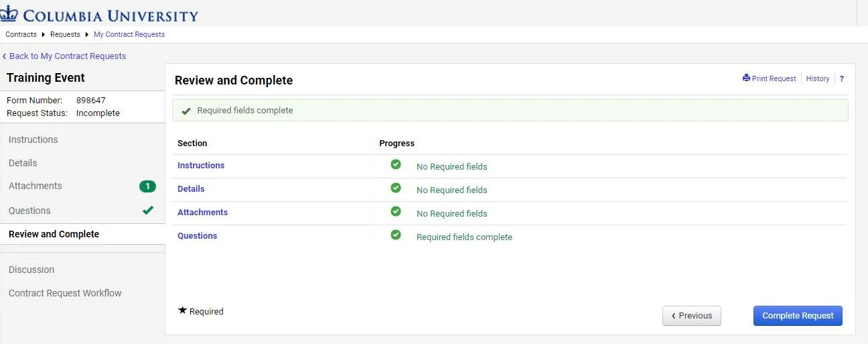Click the Progress column header

(396, 143)
